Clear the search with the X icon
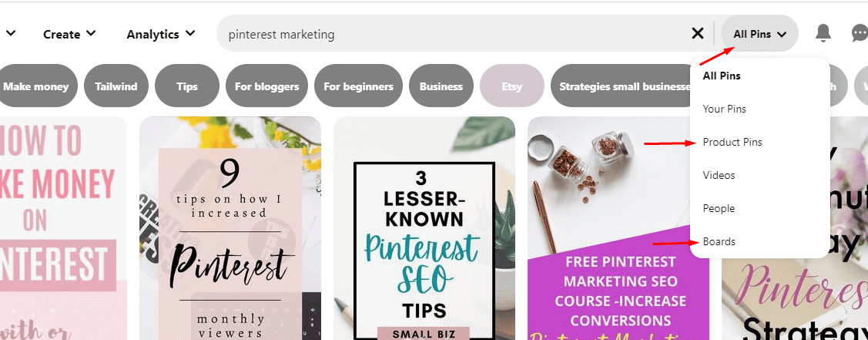 (x=698, y=34)
